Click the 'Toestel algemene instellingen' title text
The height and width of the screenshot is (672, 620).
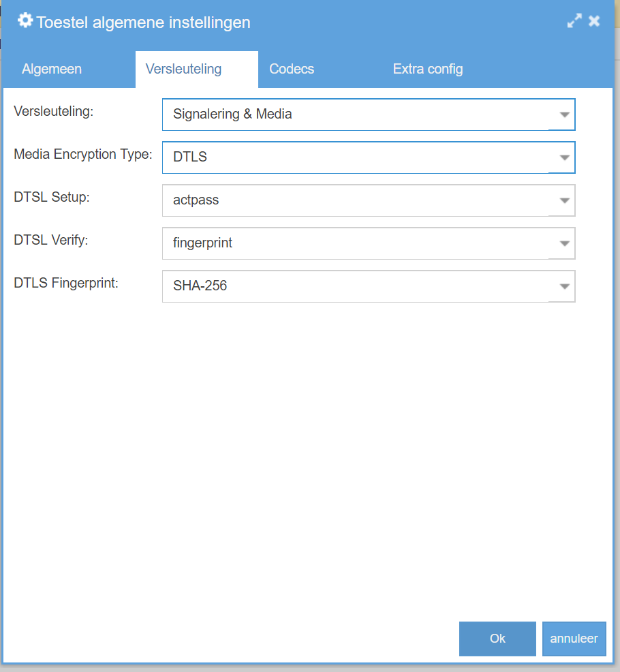point(143,22)
